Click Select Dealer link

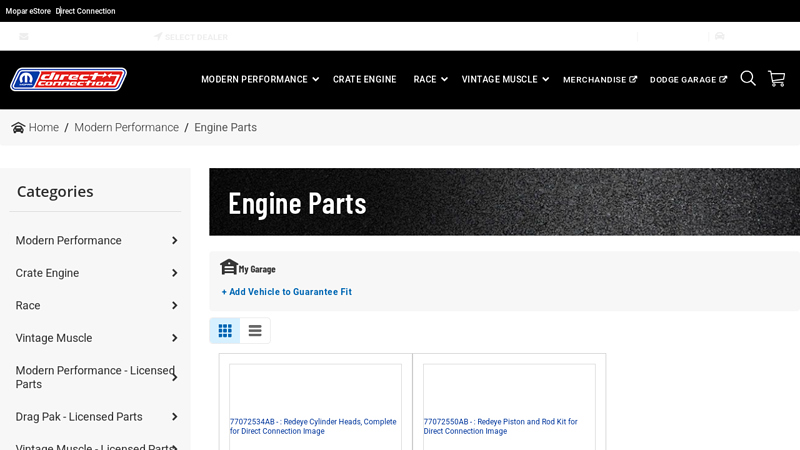pyautogui.click(x=196, y=37)
